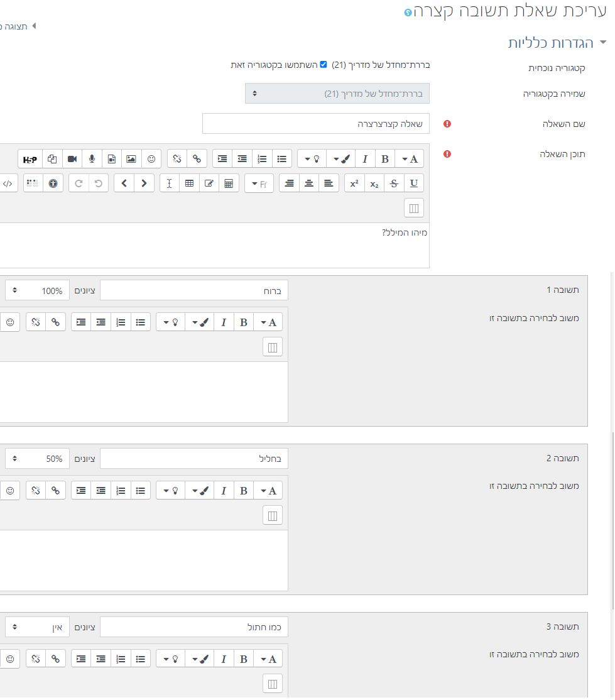The height and width of the screenshot is (700, 615).
Task: Click the emoji picker in question editor
Action: 151,159
